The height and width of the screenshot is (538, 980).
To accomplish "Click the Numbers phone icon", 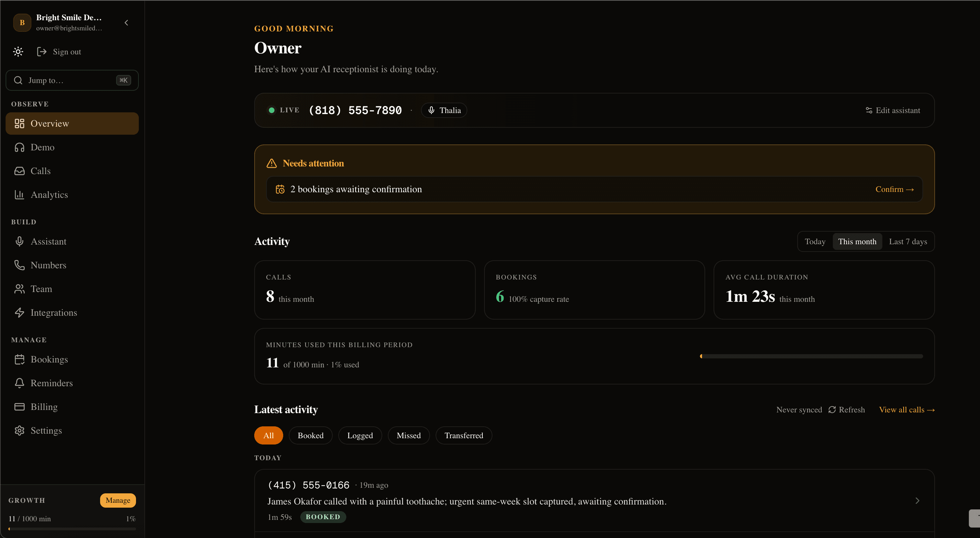I will click(20, 265).
